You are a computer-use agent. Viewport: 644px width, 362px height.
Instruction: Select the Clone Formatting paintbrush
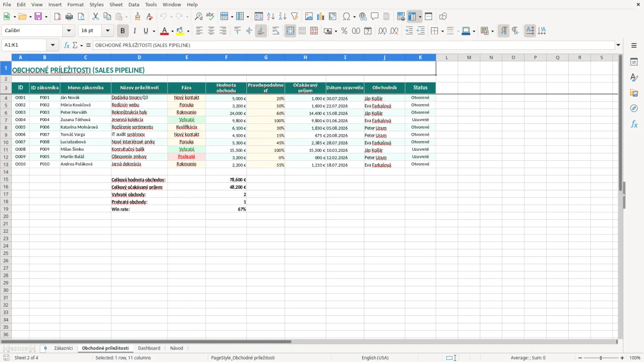pyautogui.click(x=137, y=17)
